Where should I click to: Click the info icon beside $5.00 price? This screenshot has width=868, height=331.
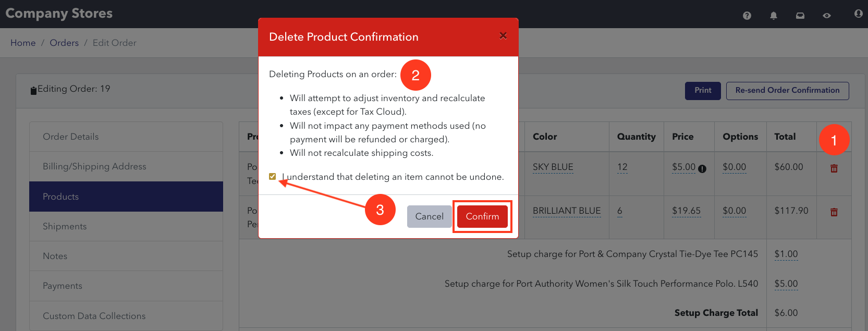(702, 168)
